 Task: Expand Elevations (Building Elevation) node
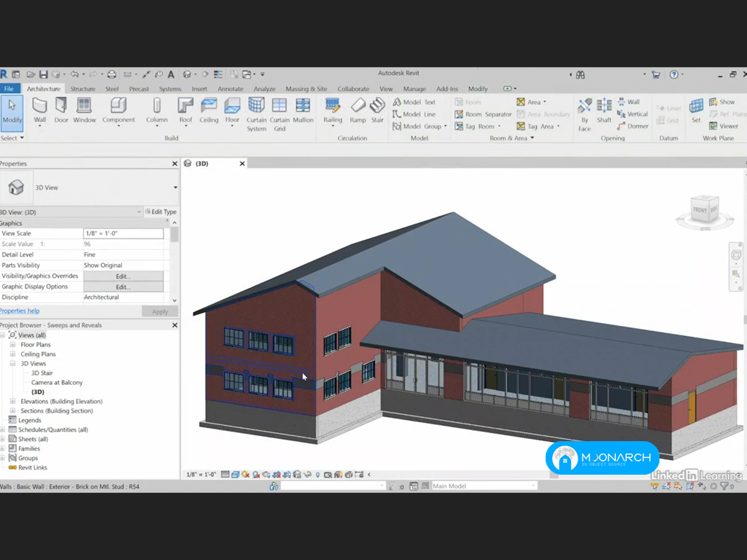[x=13, y=401]
